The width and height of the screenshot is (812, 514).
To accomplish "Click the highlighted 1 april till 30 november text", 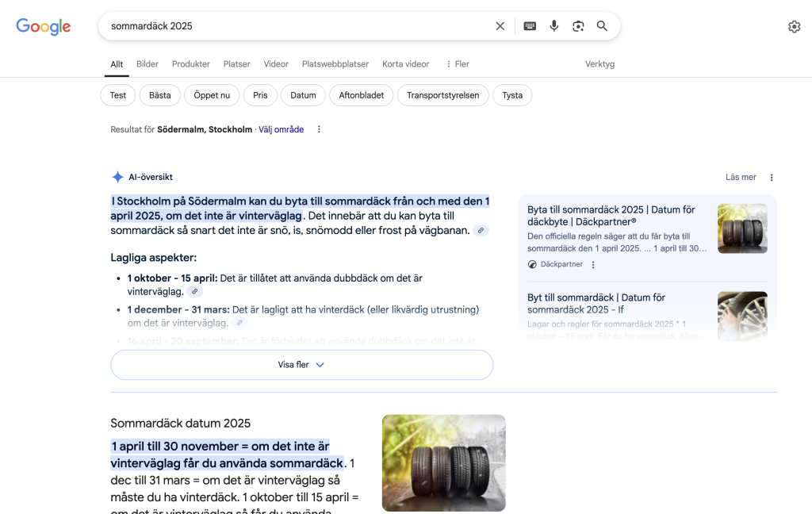I will click(x=228, y=455).
